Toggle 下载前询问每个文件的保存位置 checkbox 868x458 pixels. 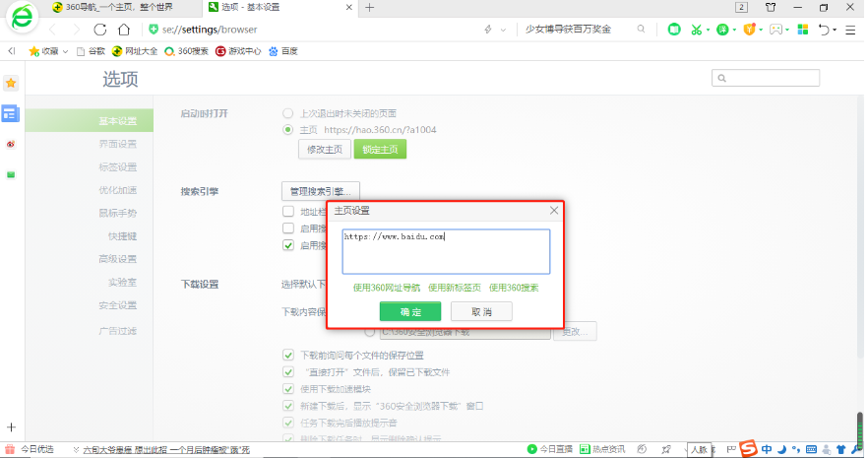pyautogui.click(x=288, y=355)
